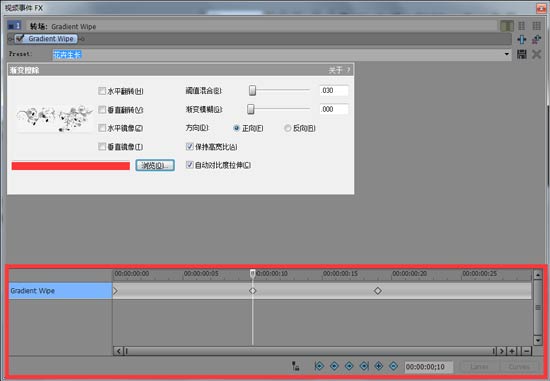Enable the 垂直翻转(V) checkbox
Image resolution: width=550 pixels, height=381 pixels.
click(x=102, y=110)
